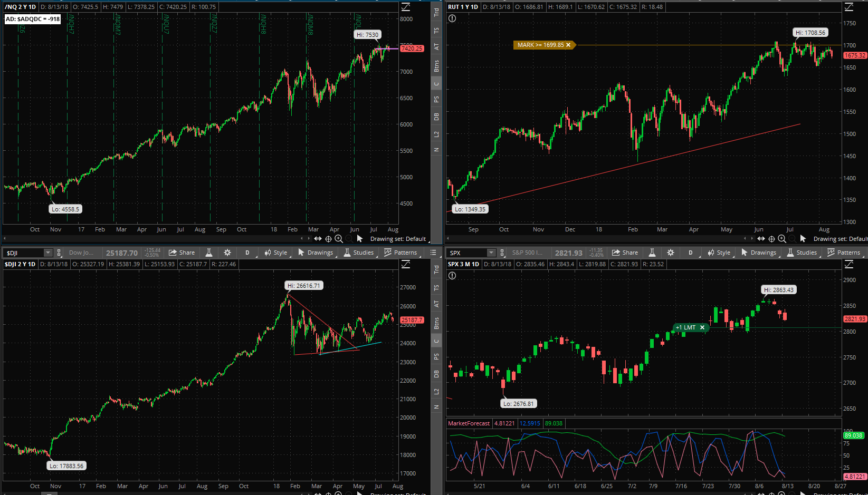
Task: Click the expand time axis icon under /NQ chart
Action: point(318,239)
